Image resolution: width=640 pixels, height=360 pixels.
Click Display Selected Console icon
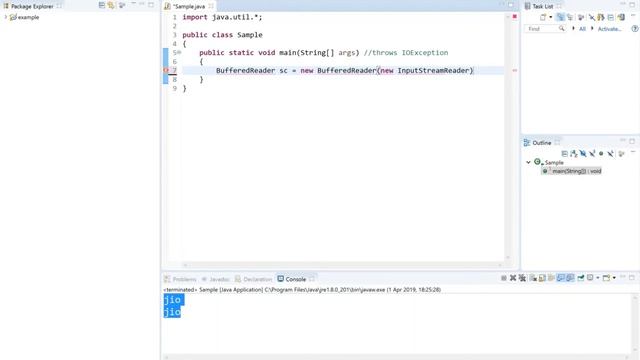coord(590,278)
